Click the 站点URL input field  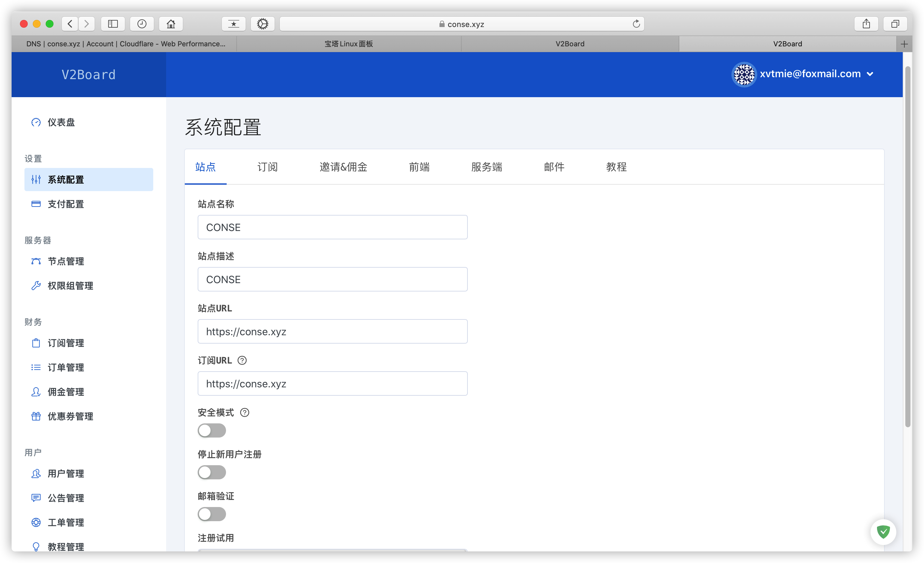[x=332, y=331]
